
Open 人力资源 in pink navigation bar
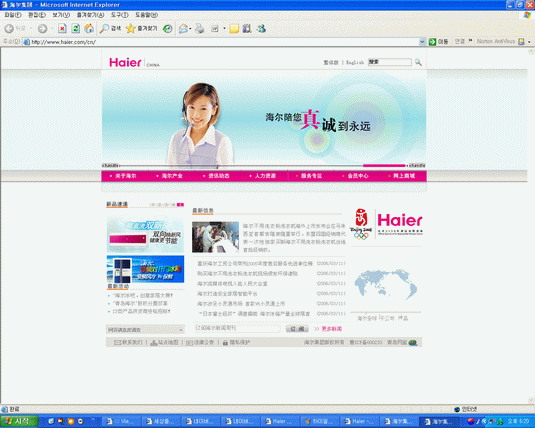coord(265,176)
